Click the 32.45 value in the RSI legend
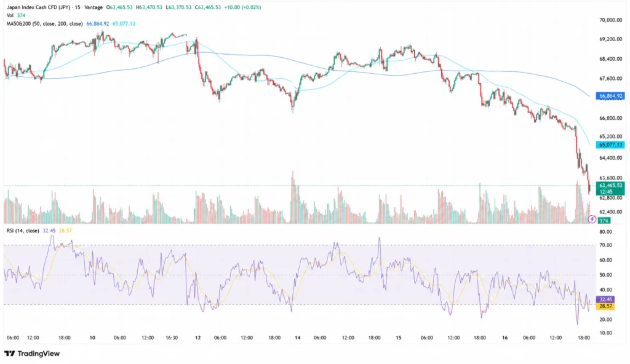The image size is (630, 364). click(x=49, y=231)
